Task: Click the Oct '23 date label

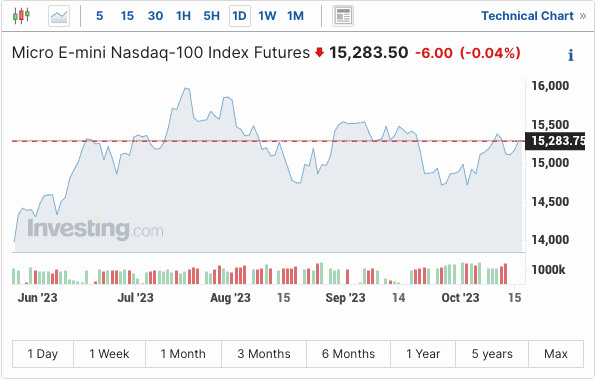Action: point(460,298)
